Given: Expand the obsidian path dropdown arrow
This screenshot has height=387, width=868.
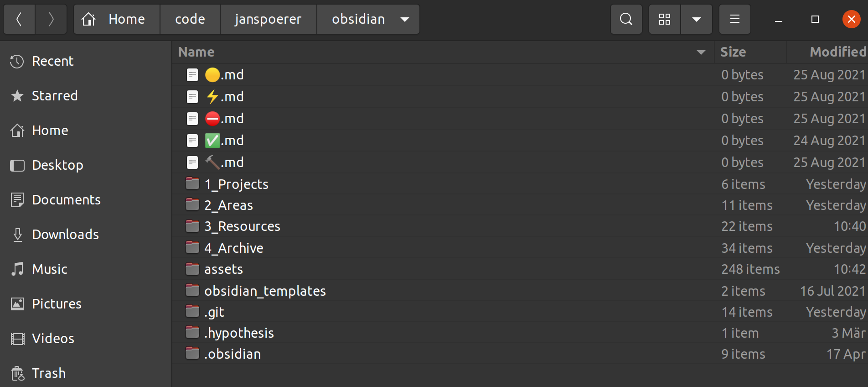Looking at the screenshot, I should click(x=404, y=19).
